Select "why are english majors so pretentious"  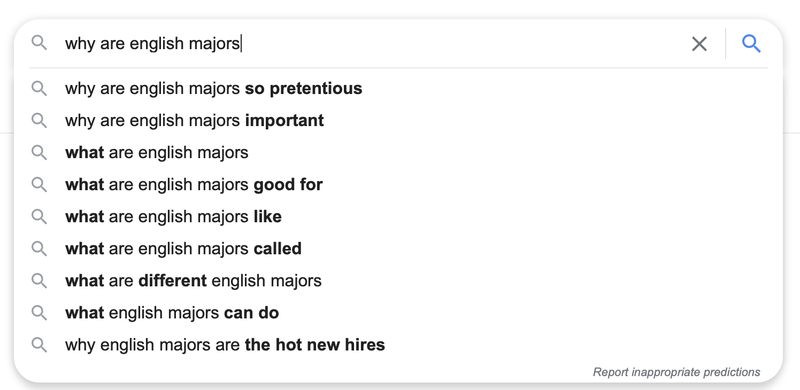tap(398, 88)
